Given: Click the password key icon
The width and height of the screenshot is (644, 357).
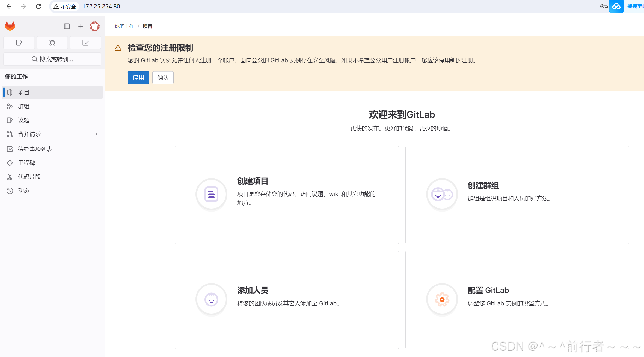Looking at the screenshot, I should tap(604, 7).
